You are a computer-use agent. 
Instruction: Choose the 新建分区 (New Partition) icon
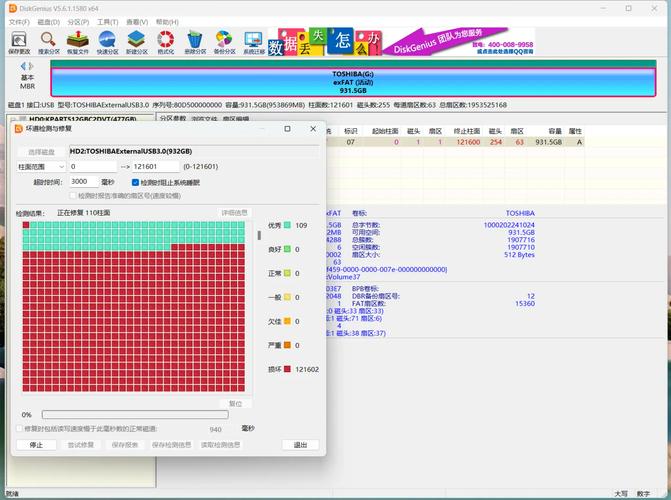click(x=137, y=42)
